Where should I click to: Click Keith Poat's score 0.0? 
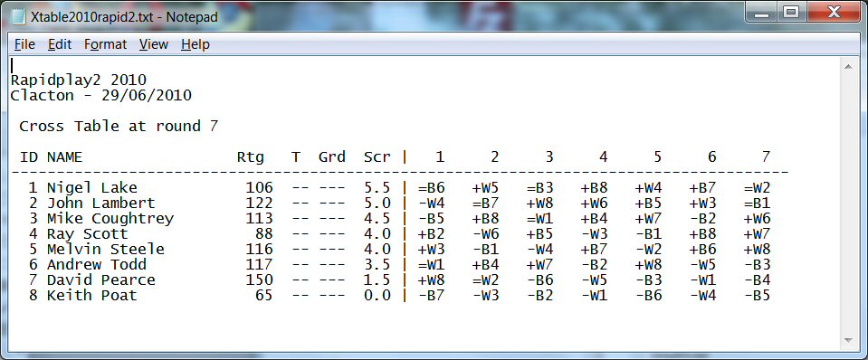point(377,296)
